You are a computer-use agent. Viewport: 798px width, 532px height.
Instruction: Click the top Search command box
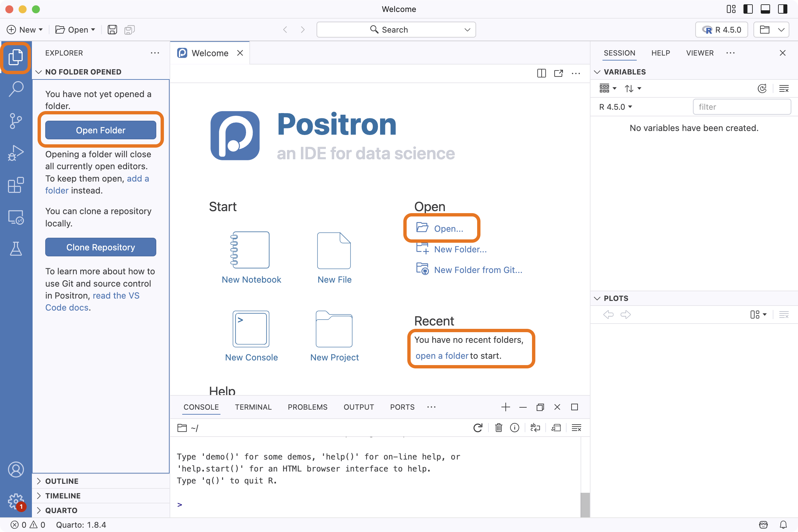(x=396, y=30)
